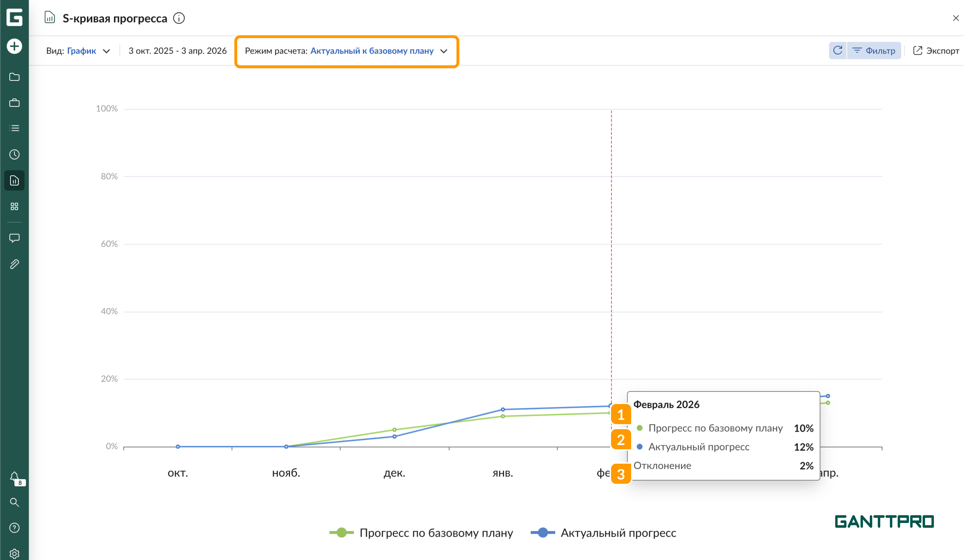Open the time log clock icon
The width and height of the screenshot is (964, 560).
coord(14,154)
